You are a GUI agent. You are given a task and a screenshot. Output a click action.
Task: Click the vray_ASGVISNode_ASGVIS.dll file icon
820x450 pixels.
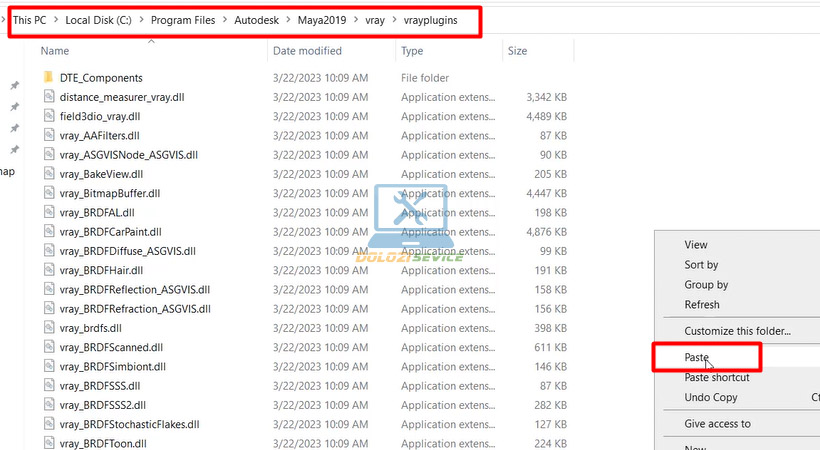(49, 155)
